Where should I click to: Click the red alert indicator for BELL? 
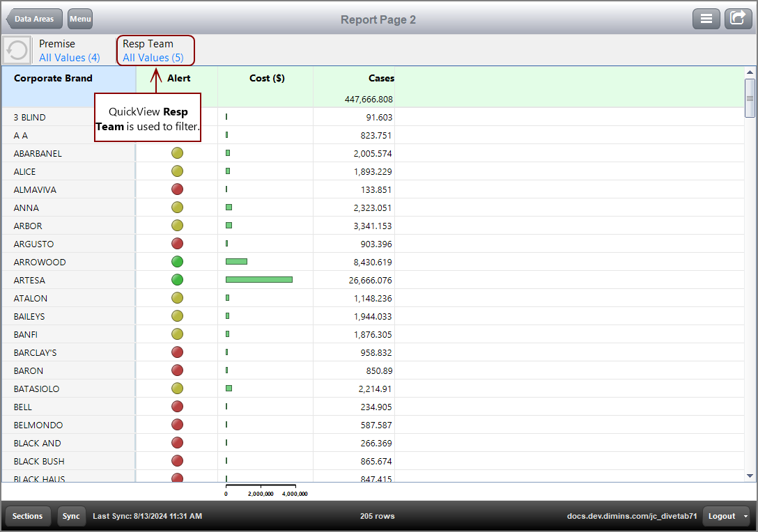click(x=177, y=406)
